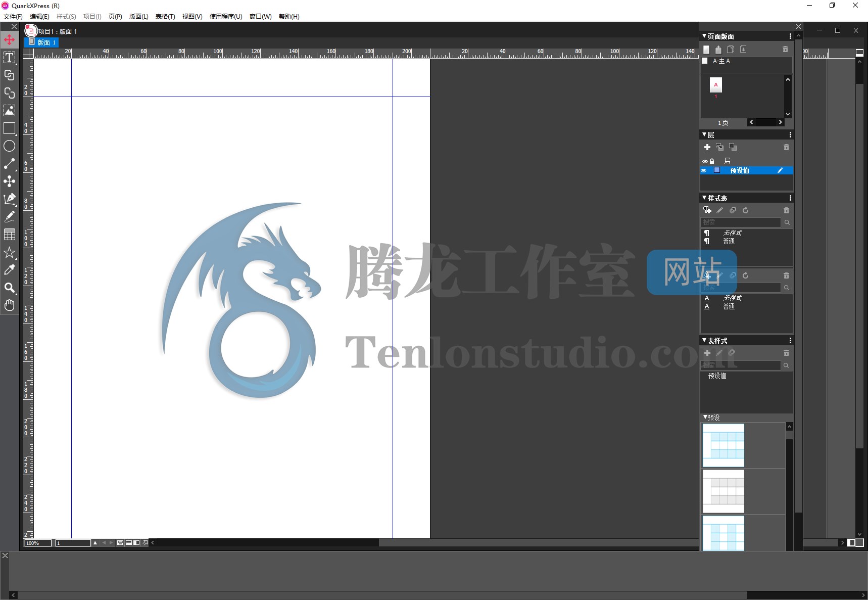Click merge layers icon
This screenshot has width=868, height=600.
[x=733, y=147]
